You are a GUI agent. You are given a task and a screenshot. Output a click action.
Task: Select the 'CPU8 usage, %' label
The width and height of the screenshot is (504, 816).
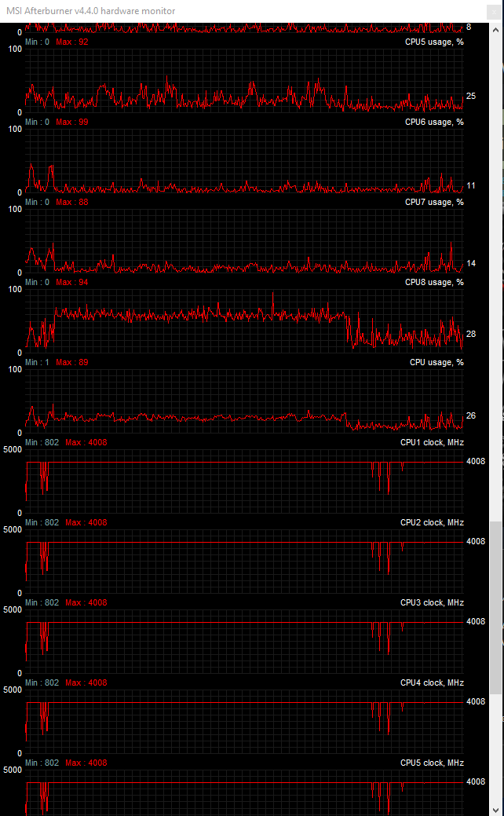[x=434, y=283]
